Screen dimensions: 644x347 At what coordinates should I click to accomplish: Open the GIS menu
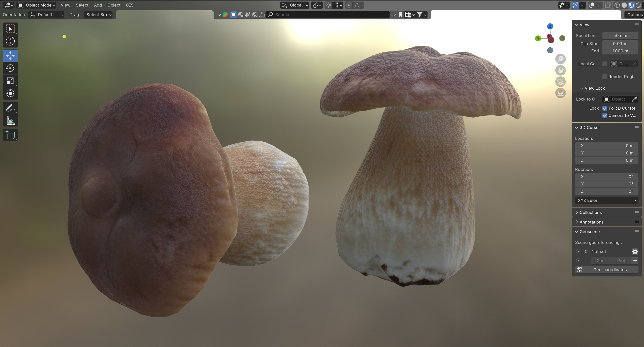(x=130, y=5)
